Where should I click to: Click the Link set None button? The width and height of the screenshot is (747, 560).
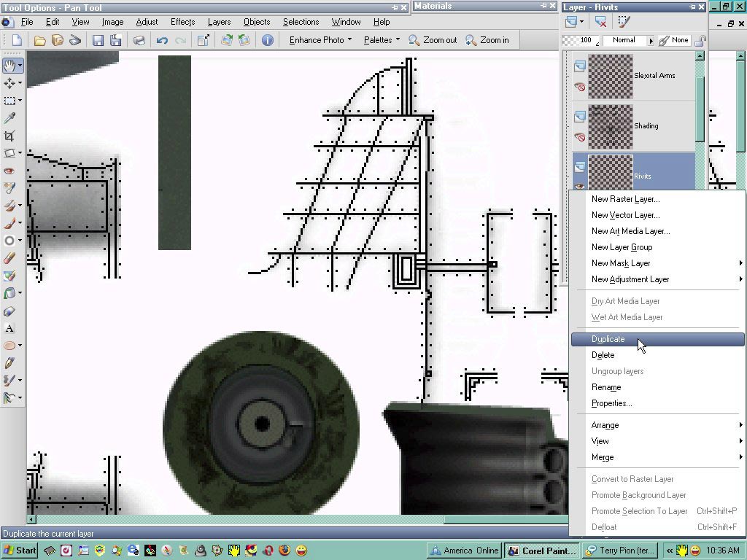pyautogui.click(x=673, y=41)
